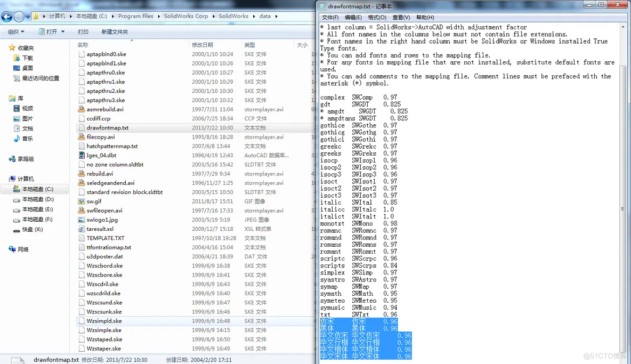
Task: Open 图片 library in sidebar
Action: click(27, 118)
